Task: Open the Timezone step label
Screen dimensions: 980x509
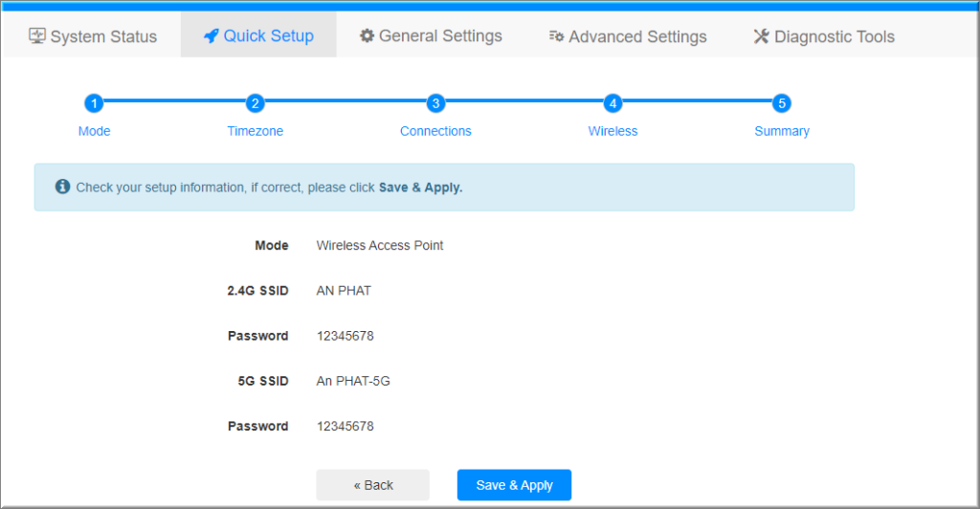Action: [x=255, y=131]
